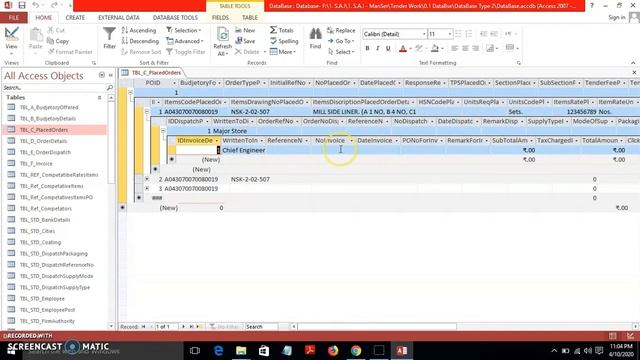Sort Ascending in Sort & Filter
Image resolution: width=640 pixels, height=360 pixels.
[x=139, y=30]
